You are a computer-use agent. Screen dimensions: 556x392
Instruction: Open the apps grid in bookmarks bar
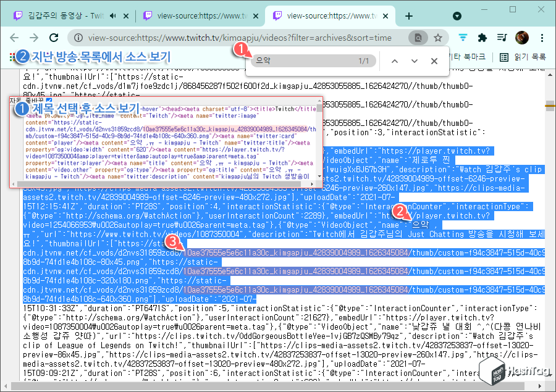point(12,57)
